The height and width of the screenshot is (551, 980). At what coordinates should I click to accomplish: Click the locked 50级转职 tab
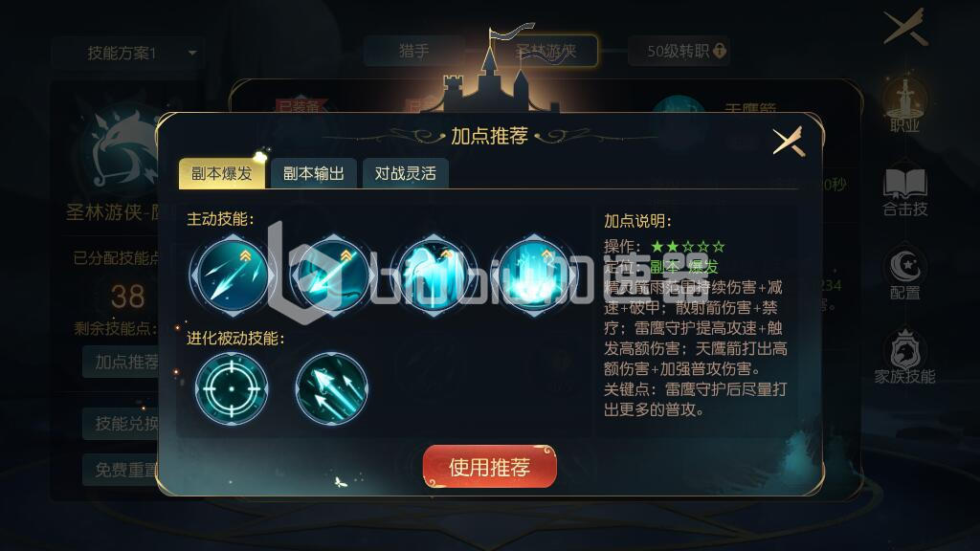679,51
